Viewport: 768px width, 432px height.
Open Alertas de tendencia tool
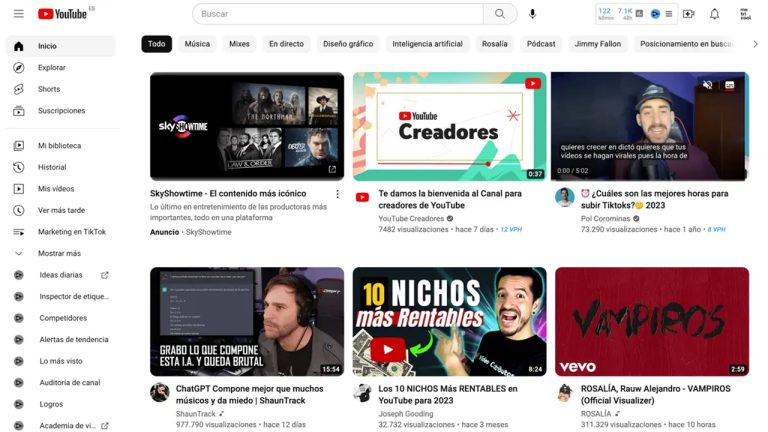pos(61,339)
